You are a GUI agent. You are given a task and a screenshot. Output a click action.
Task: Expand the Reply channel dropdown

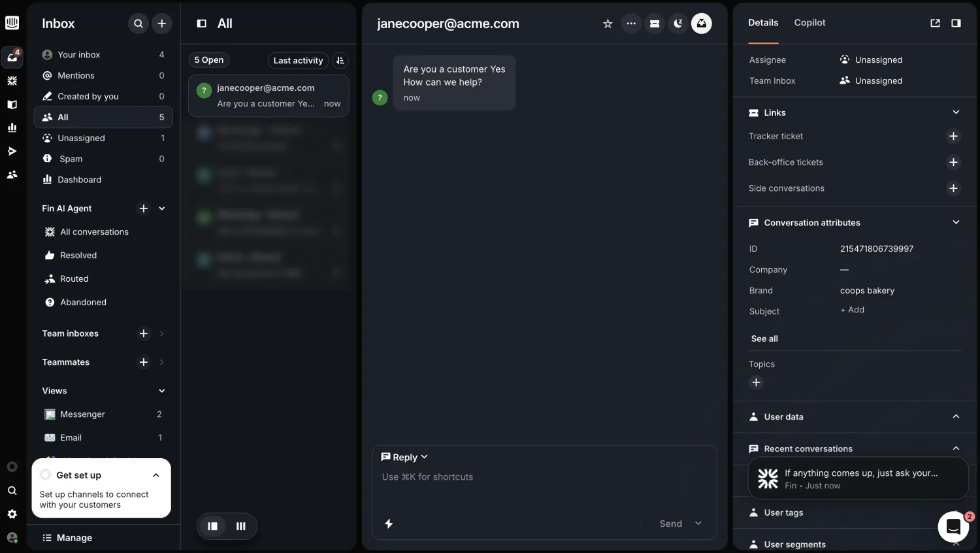tap(423, 456)
